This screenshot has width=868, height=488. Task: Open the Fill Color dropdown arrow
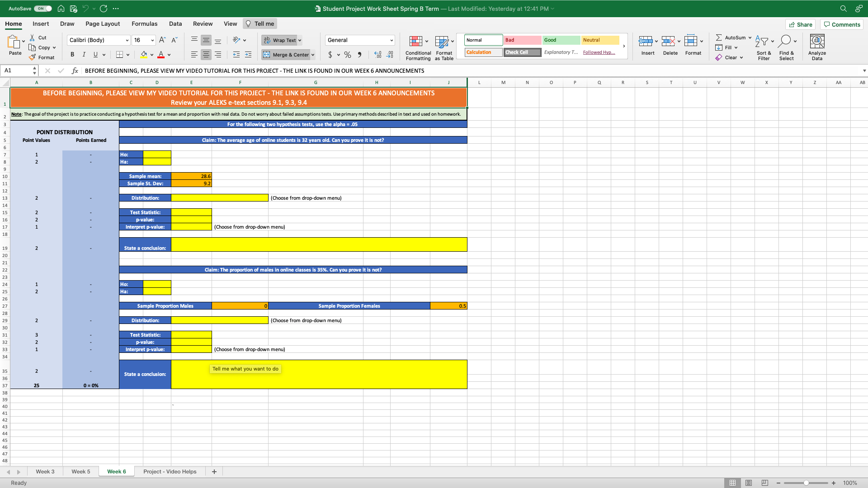click(151, 54)
